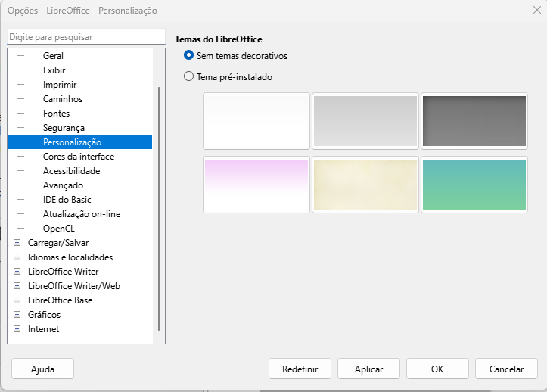Click the Ajuda button
This screenshot has width=547, height=392.
pos(42,369)
